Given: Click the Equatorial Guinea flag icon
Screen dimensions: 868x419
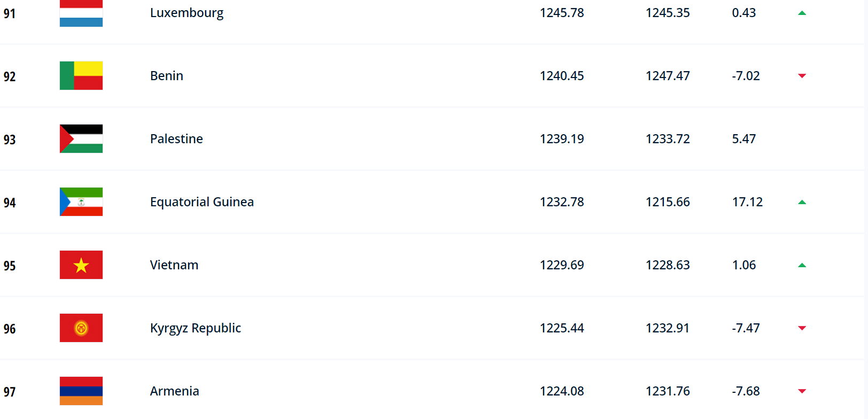Looking at the screenshot, I should tap(81, 202).
